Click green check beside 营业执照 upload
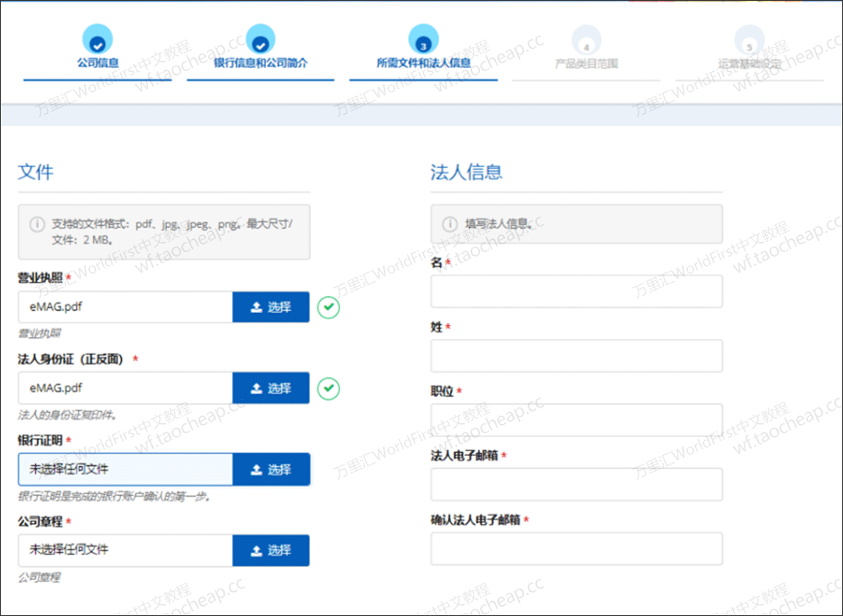The image size is (843, 616). [329, 308]
